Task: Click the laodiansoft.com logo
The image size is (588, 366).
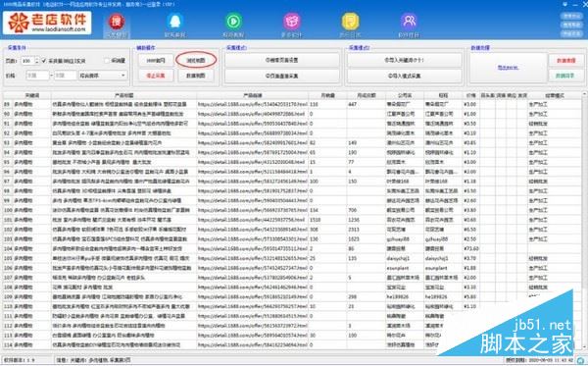Action: pos(47,23)
